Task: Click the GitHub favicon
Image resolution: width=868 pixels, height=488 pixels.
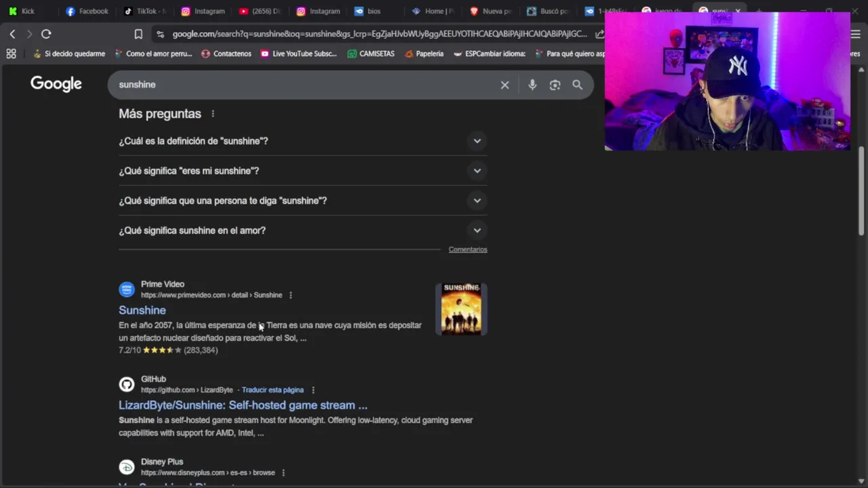Action: 127,384
